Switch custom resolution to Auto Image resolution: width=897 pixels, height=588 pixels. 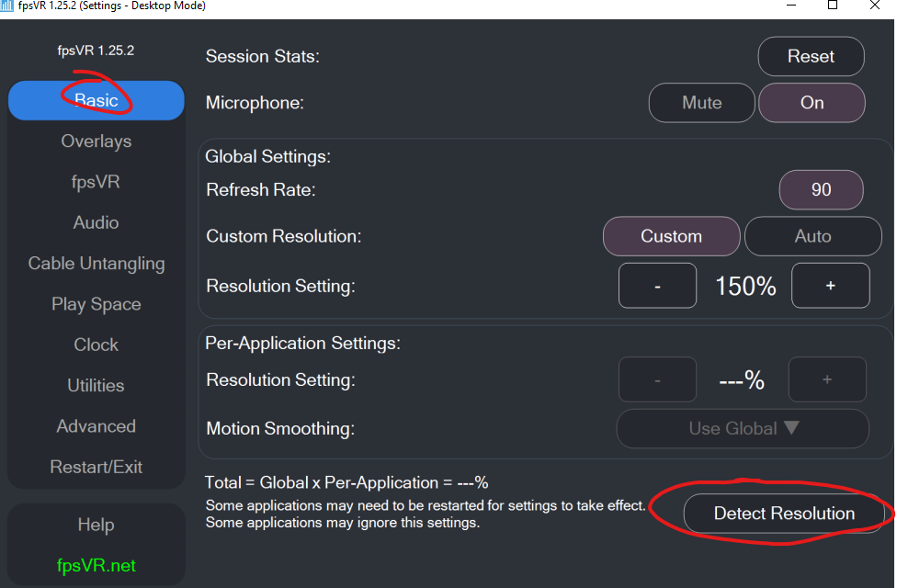pos(812,236)
